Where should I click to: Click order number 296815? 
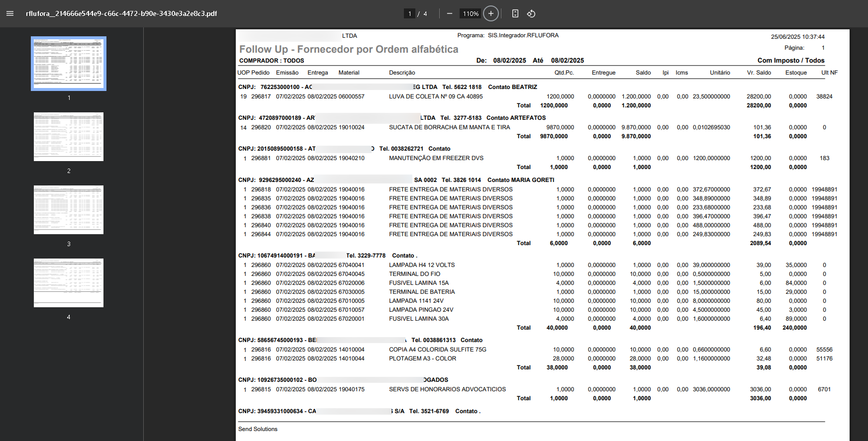(x=261, y=389)
